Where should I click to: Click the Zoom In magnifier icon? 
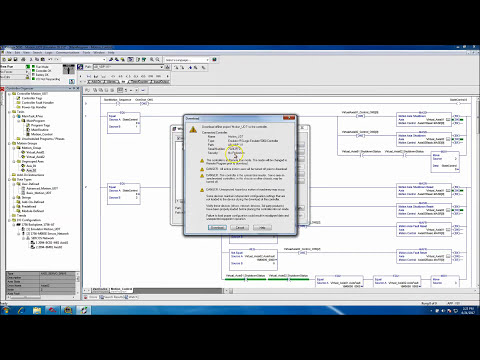coord(152,59)
